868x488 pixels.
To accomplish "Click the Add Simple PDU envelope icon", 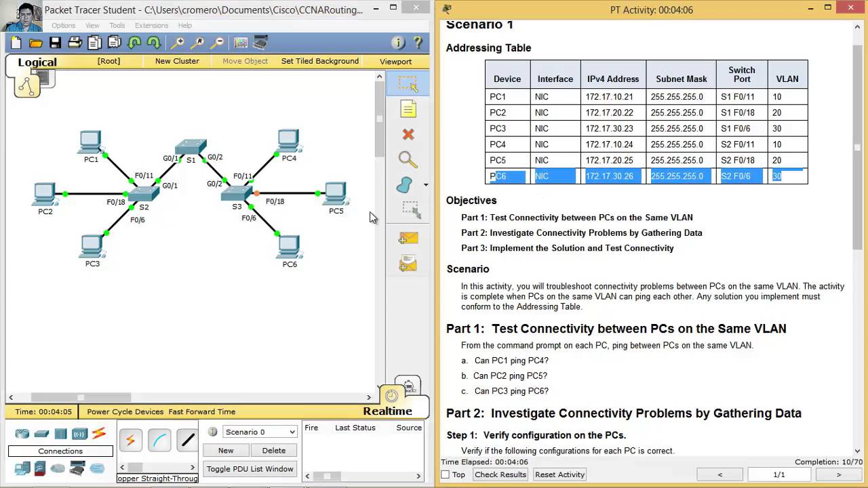I will tap(408, 238).
